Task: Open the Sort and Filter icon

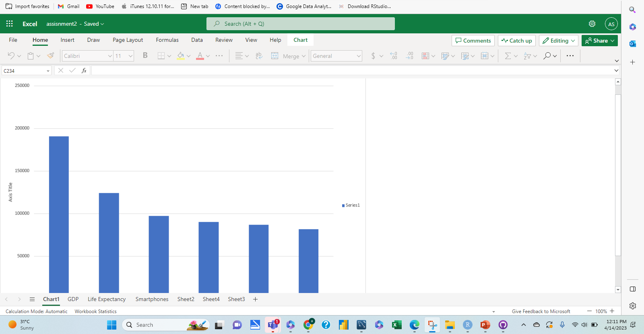Action: [x=527, y=56]
